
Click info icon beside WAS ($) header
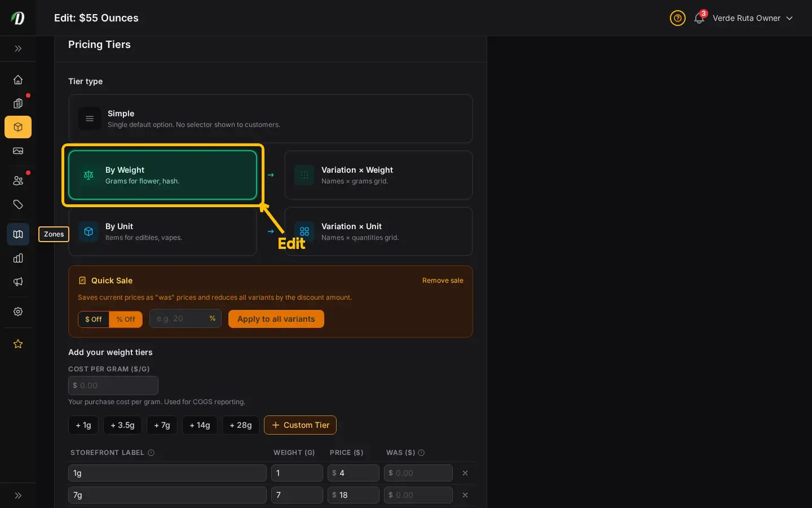tap(421, 453)
